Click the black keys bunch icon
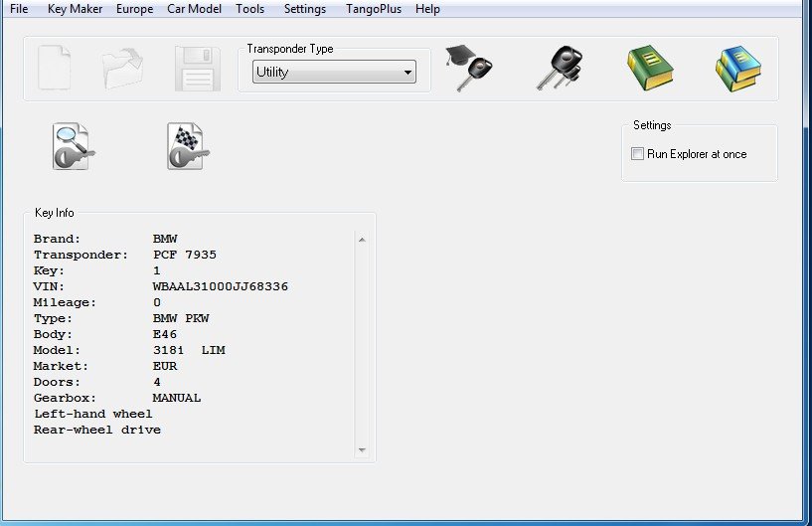812x526 pixels. (560, 68)
